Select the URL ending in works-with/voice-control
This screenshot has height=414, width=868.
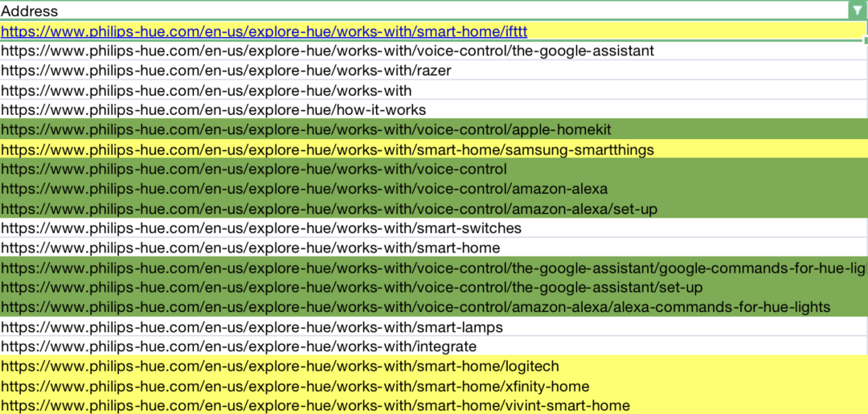coord(434,169)
